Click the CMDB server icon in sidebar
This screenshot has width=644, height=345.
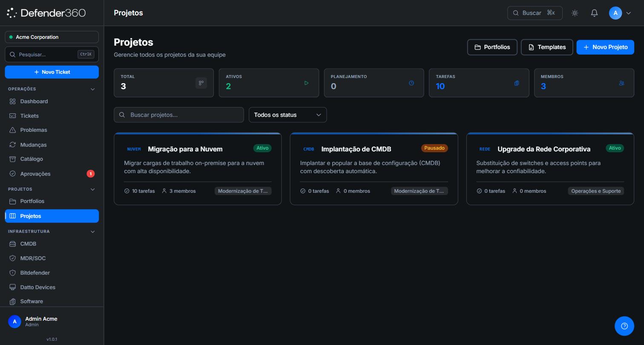pos(12,244)
